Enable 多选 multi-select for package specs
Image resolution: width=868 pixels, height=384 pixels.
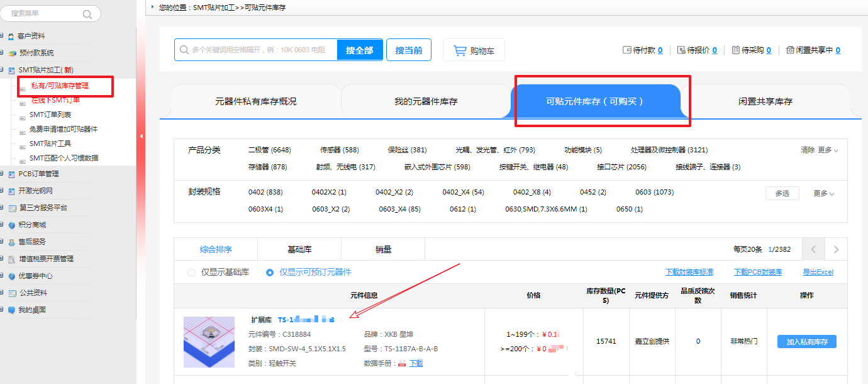[x=782, y=193]
